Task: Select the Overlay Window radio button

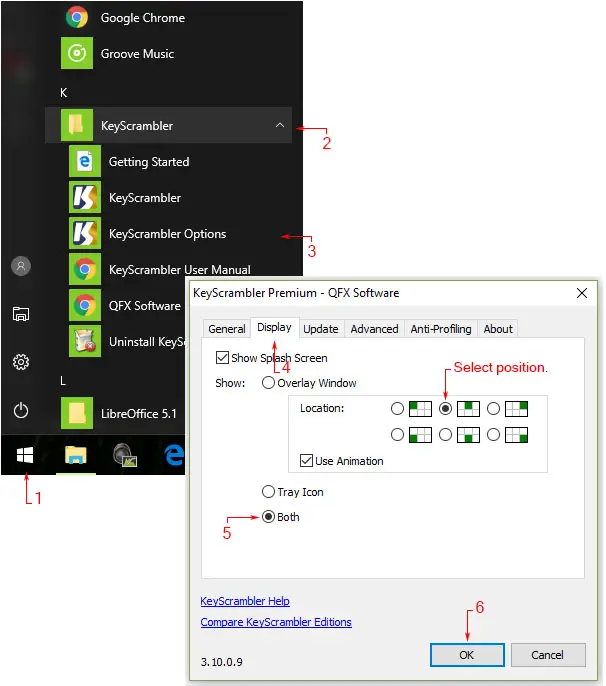Action: [268, 383]
